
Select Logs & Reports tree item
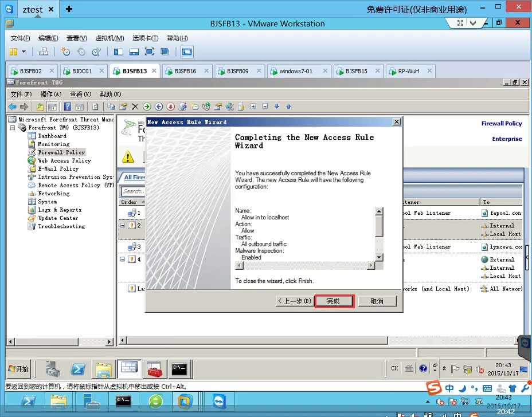(x=60, y=210)
